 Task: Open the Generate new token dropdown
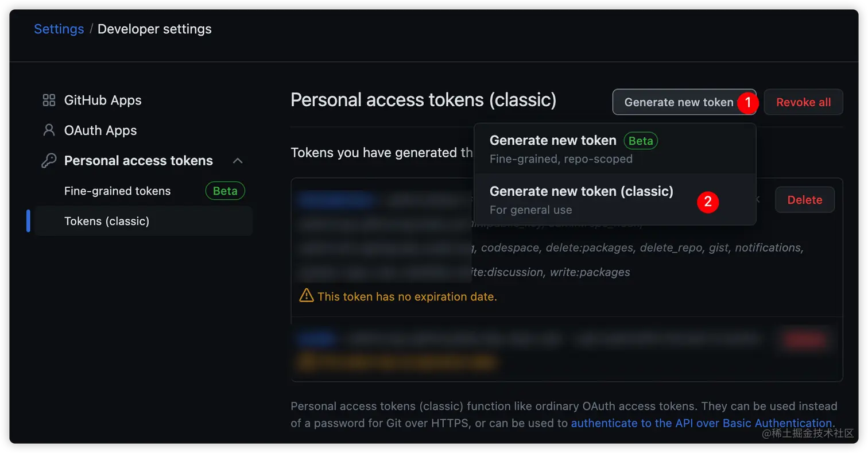click(679, 102)
